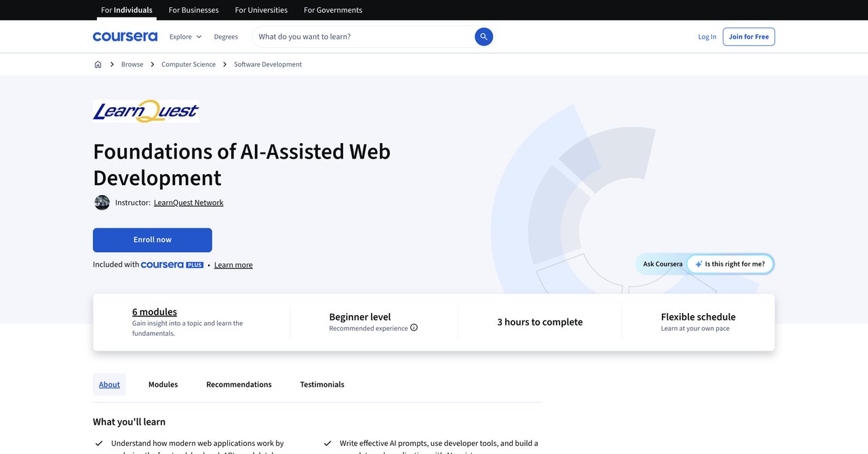
Task: Open the LearnQuest Network instructor avatar
Action: click(102, 203)
